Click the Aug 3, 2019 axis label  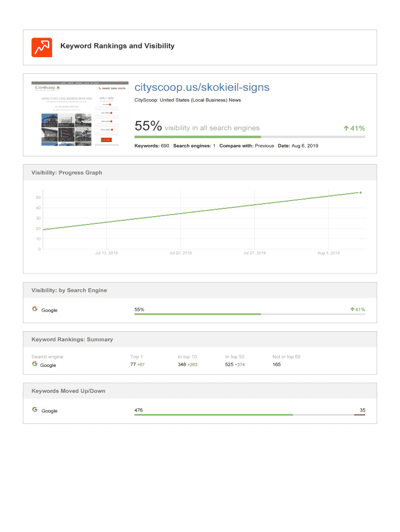328,253
